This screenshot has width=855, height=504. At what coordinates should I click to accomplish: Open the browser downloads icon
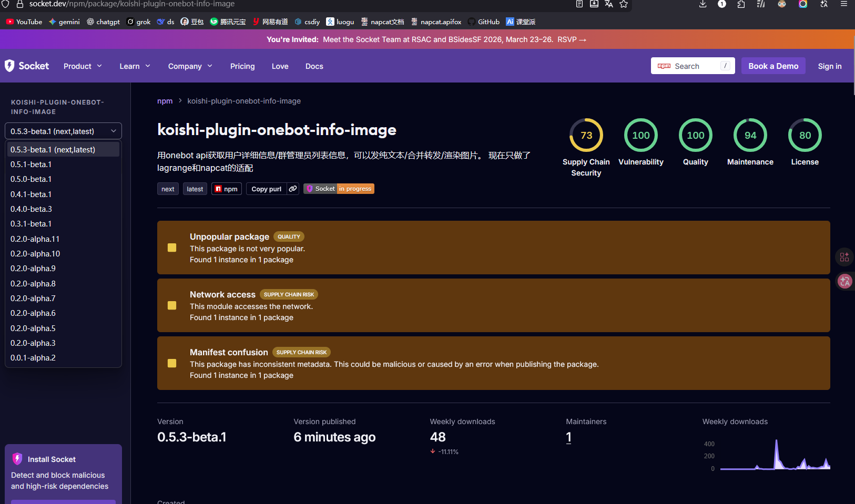tap(703, 4)
